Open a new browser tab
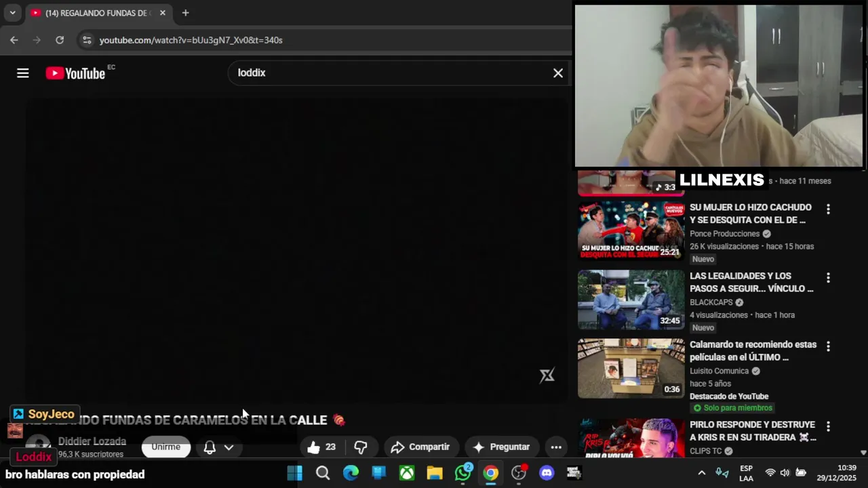 click(x=185, y=13)
